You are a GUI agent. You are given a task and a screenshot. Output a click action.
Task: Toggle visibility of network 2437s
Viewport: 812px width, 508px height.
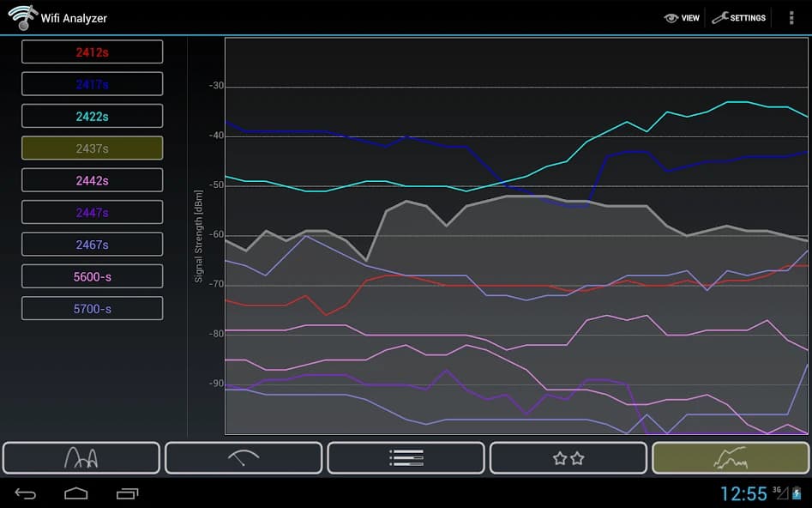[92, 148]
